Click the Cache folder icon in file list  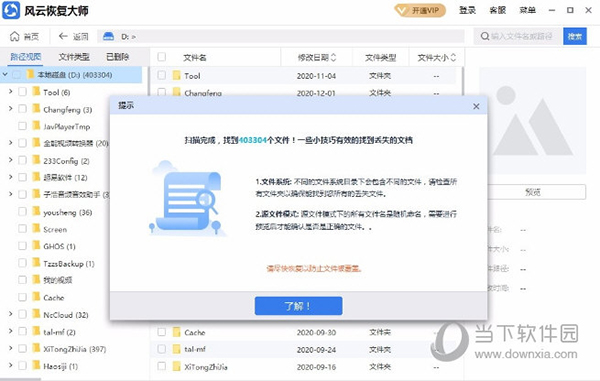coord(176,332)
